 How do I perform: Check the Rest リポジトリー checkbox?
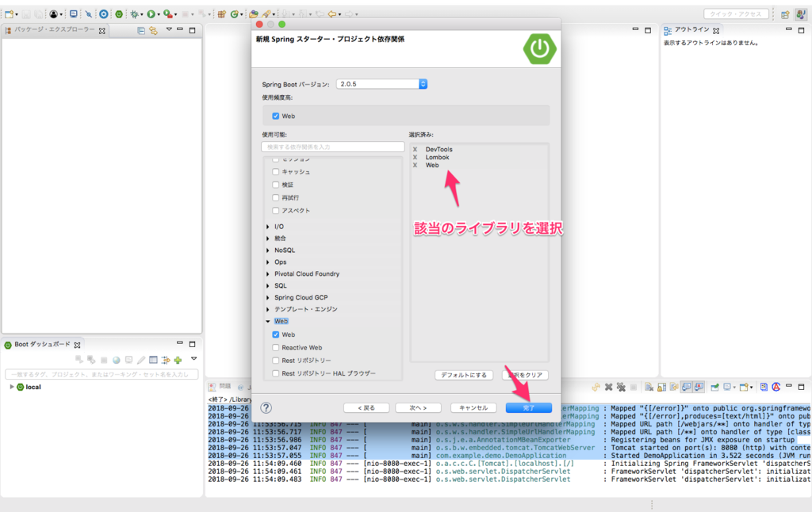(275, 361)
